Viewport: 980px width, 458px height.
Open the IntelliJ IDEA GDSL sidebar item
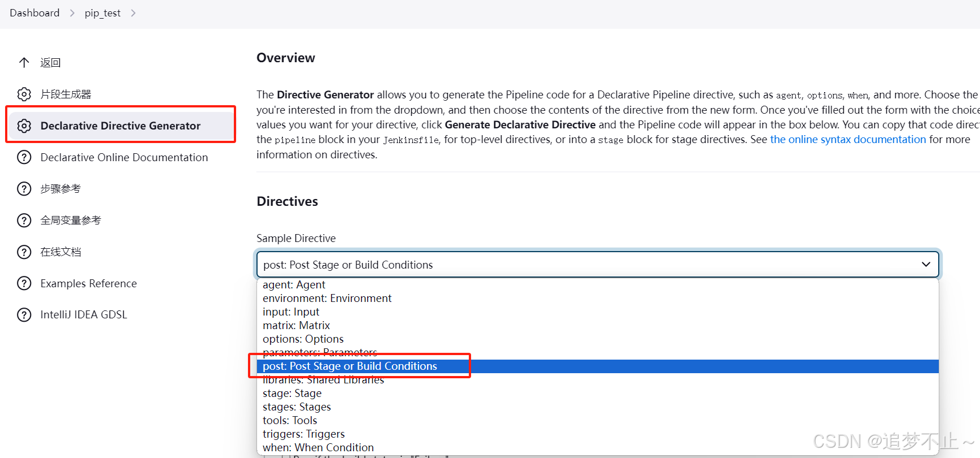pos(84,314)
